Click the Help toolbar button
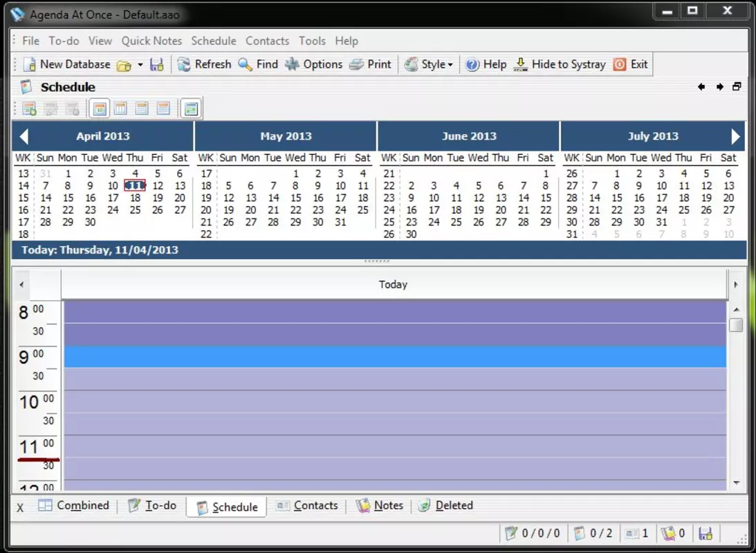Image resolution: width=756 pixels, height=553 pixels. [x=486, y=64]
